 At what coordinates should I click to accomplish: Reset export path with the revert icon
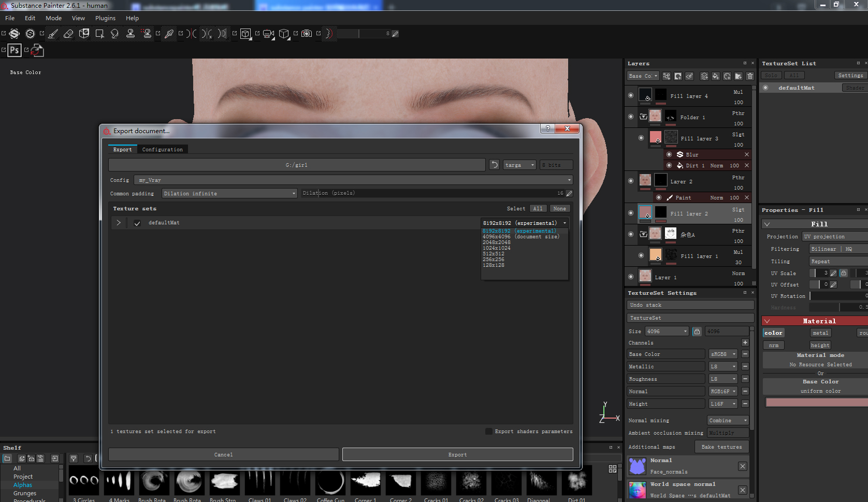(495, 165)
